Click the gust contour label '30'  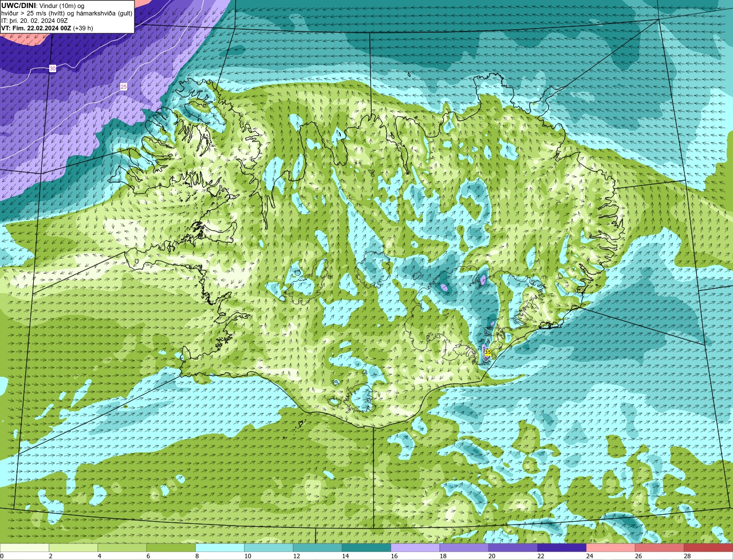(x=53, y=69)
